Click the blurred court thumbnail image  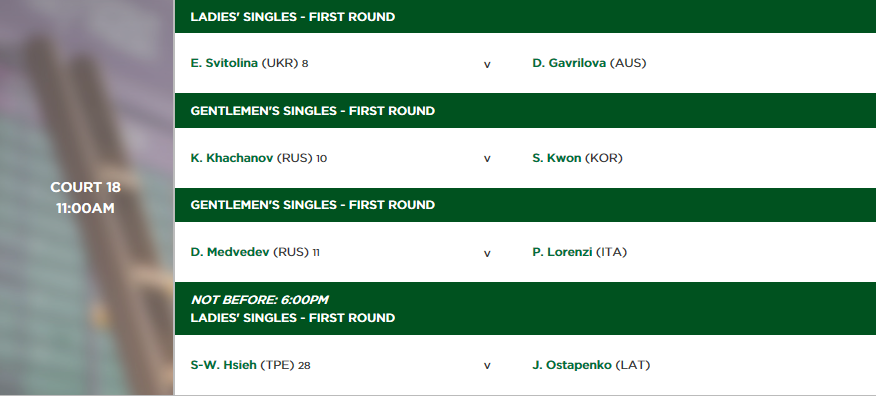(87, 198)
